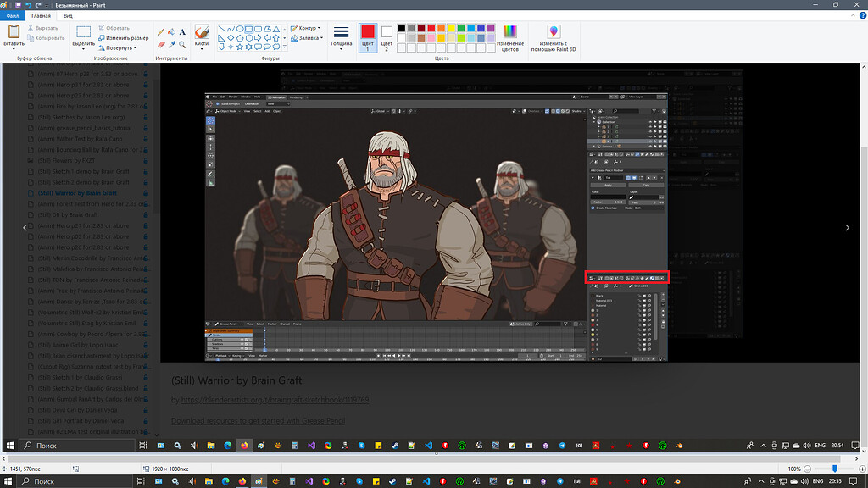Click the Undo arrow in the title bar
Screen dimensions: 868x488
[x=28, y=5]
